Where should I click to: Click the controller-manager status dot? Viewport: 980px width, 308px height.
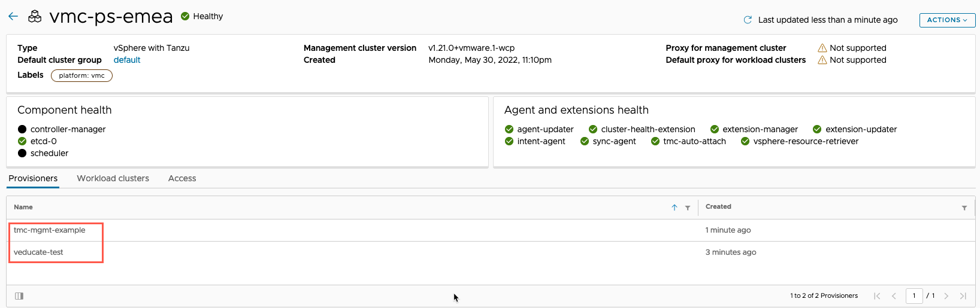point(22,129)
